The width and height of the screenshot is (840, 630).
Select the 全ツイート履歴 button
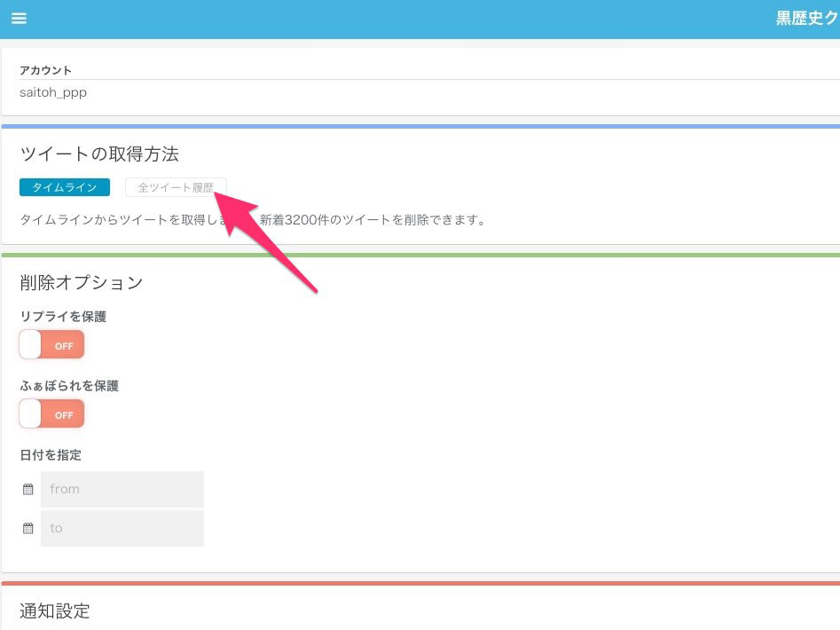click(176, 187)
